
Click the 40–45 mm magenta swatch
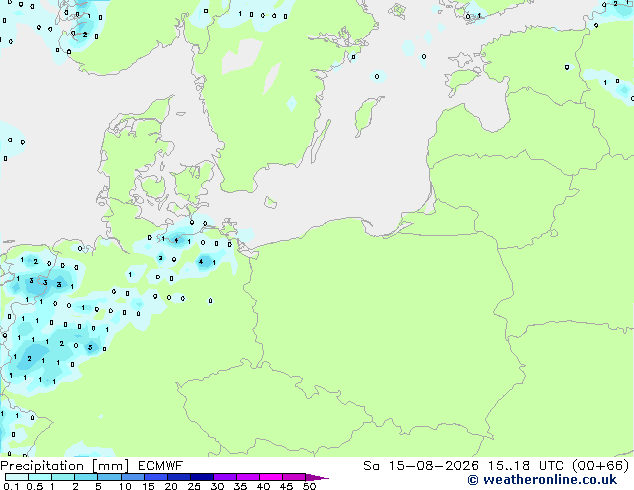(271, 477)
